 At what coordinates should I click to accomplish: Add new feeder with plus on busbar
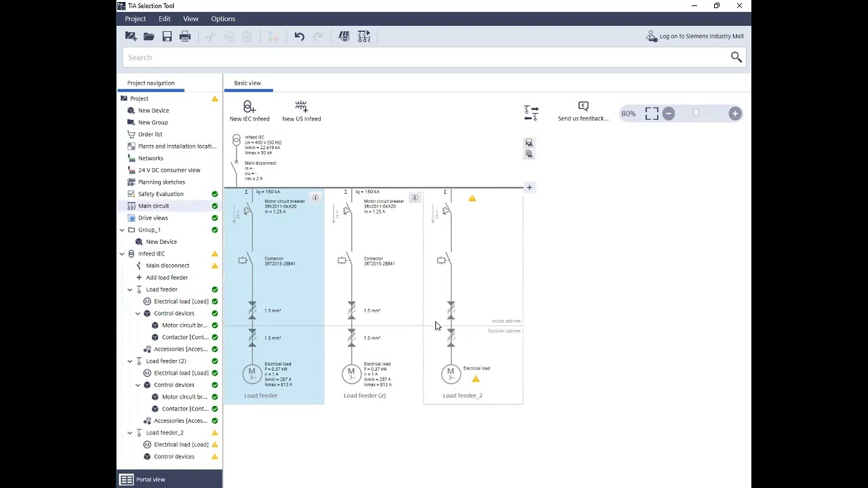[530, 188]
